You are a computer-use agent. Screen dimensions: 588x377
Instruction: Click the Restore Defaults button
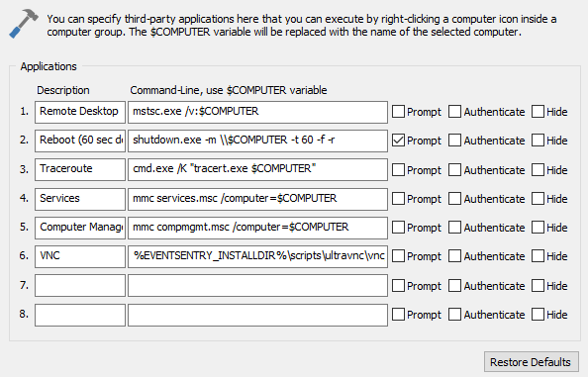coord(531,362)
